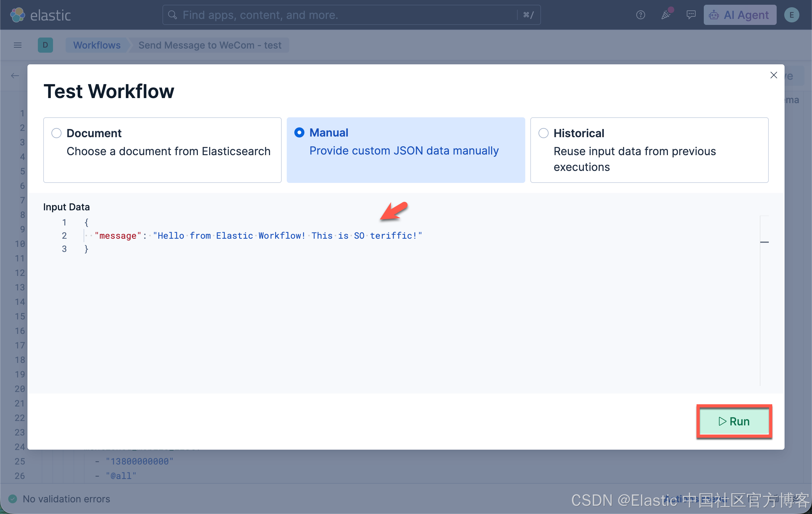Click 'Reuse input data from previous executions' text
Viewport: 812px width, 514px height.
click(x=635, y=159)
